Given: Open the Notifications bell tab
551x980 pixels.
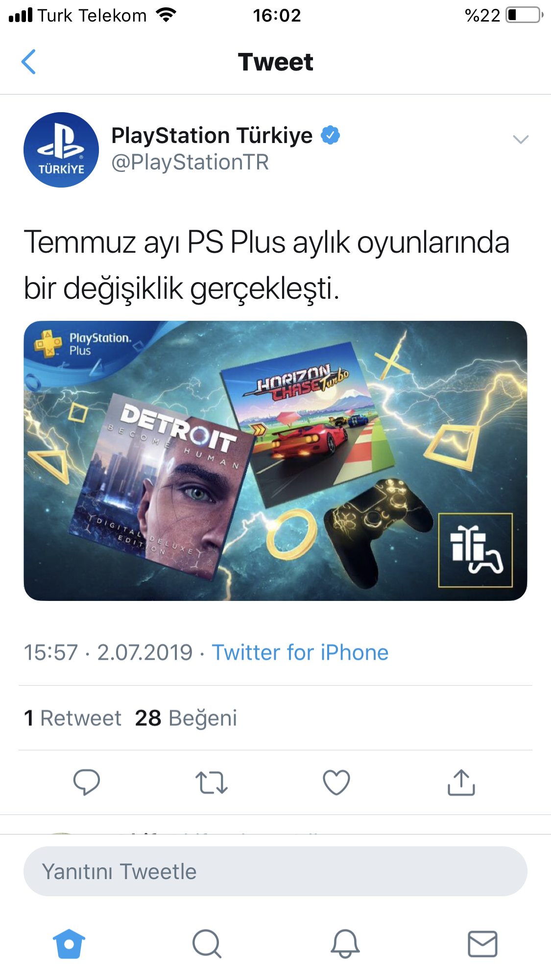Looking at the screenshot, I should tap(345, 943).
